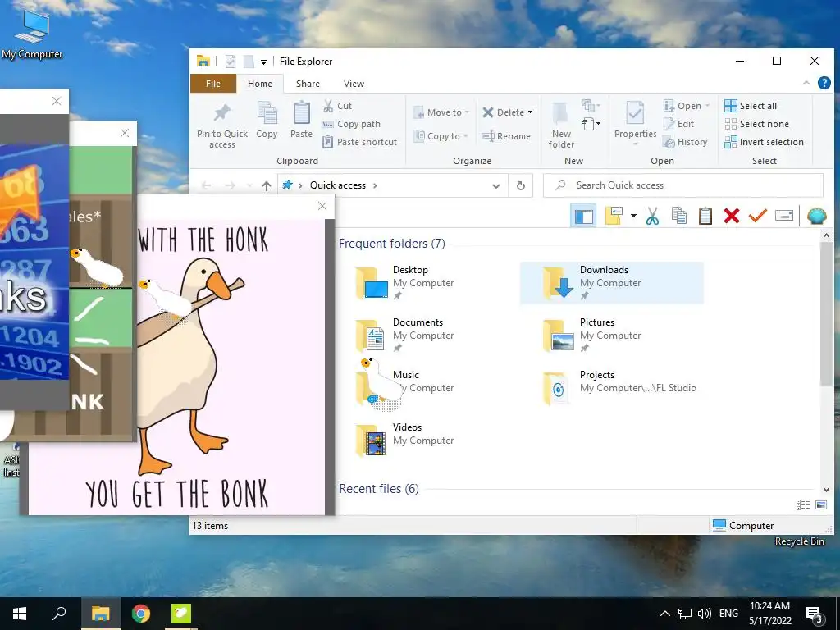Open the Copy to dropdown
The height and width of the screenshot is (630, 840).
(441, 136)
